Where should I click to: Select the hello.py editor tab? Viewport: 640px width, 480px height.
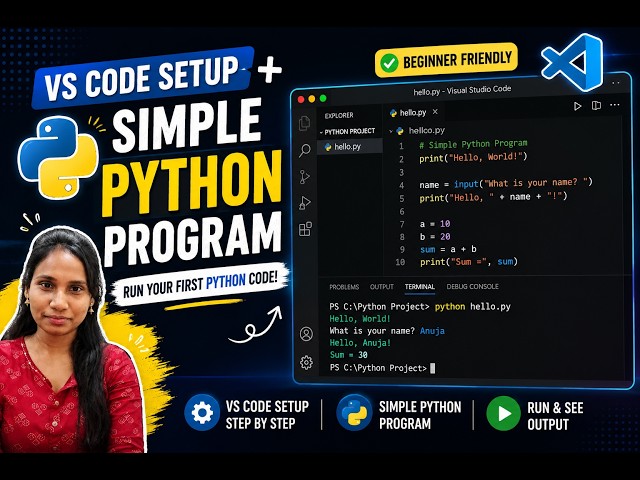coord(413,112)
